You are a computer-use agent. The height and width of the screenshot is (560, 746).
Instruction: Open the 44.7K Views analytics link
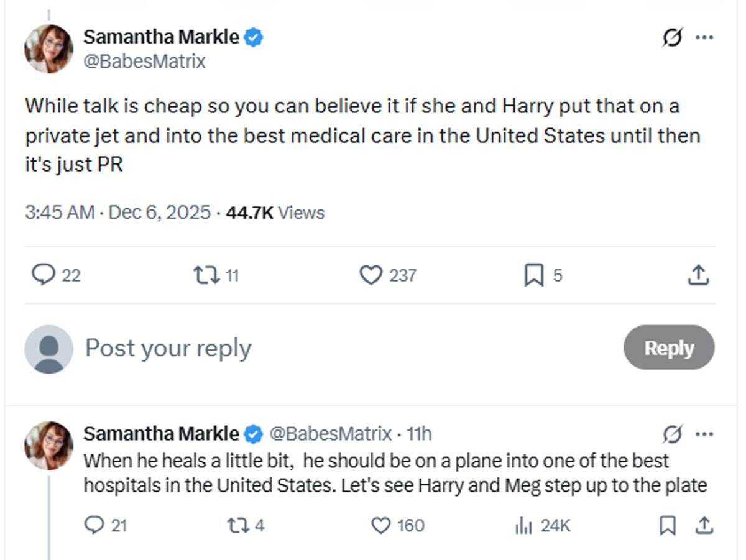pyautogui.click(x=275, y=213)
